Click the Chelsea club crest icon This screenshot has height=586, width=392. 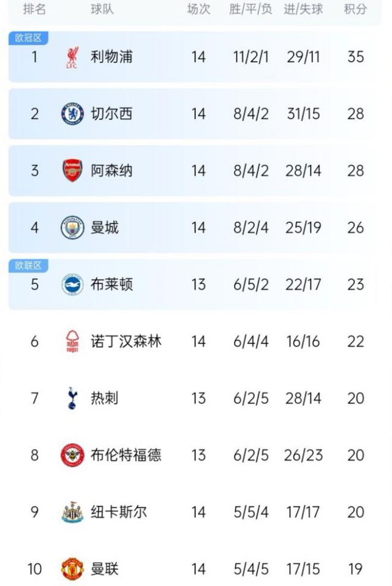[72, 114]
